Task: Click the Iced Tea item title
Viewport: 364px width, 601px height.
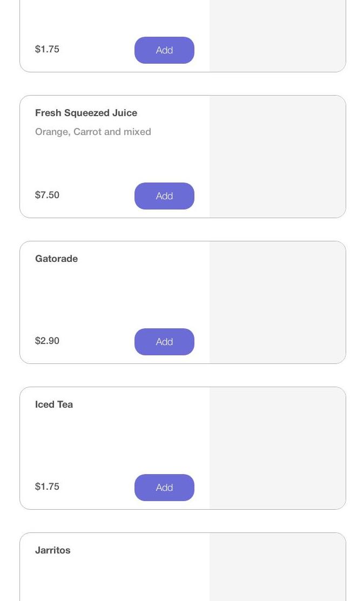Action: pos(54,404)
